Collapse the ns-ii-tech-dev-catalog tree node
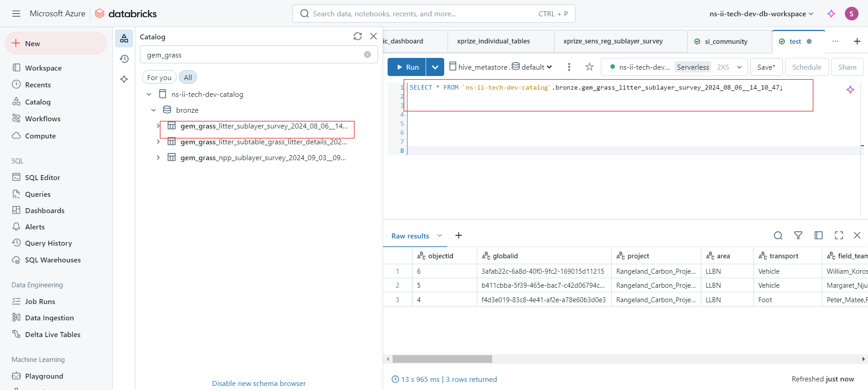The width and height of the screenshot is (868, 390). pyautogui.click(x=149, y=94)
